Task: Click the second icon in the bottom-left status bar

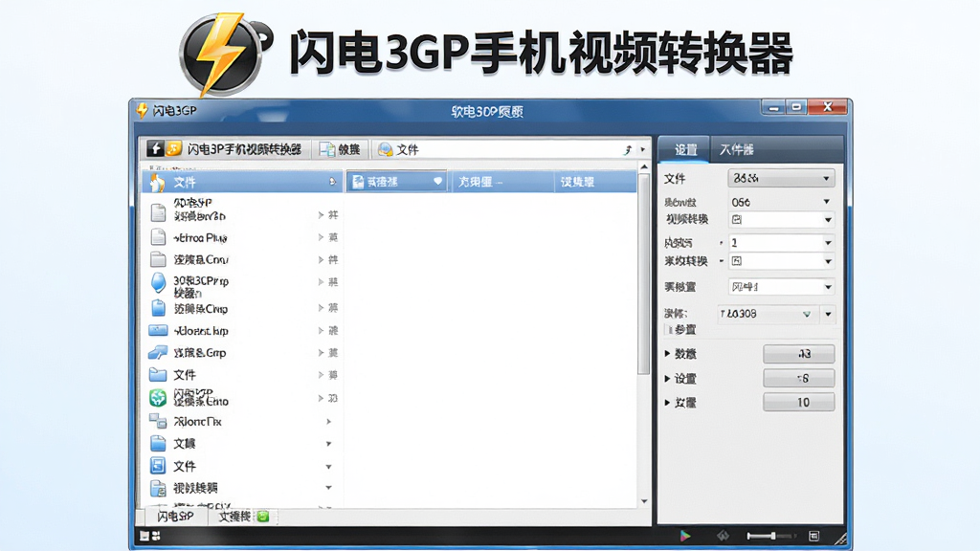Action: 156,536
